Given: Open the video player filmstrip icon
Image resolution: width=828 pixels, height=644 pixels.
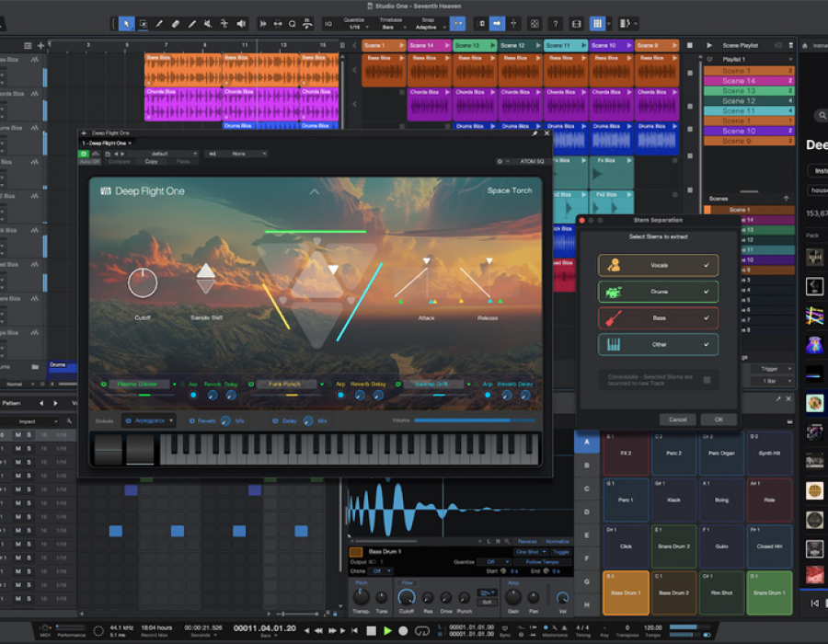Looking at the screenshot, I should pos(577,24).
